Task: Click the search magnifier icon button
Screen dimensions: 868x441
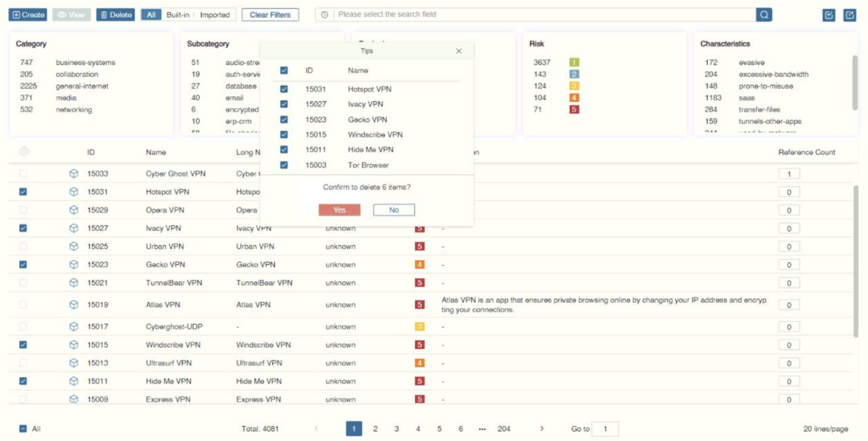Action: 763,15
